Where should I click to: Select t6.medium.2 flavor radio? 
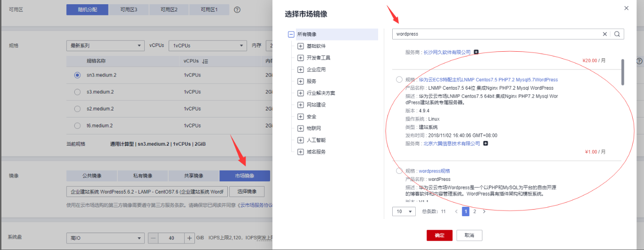(77, 126)
